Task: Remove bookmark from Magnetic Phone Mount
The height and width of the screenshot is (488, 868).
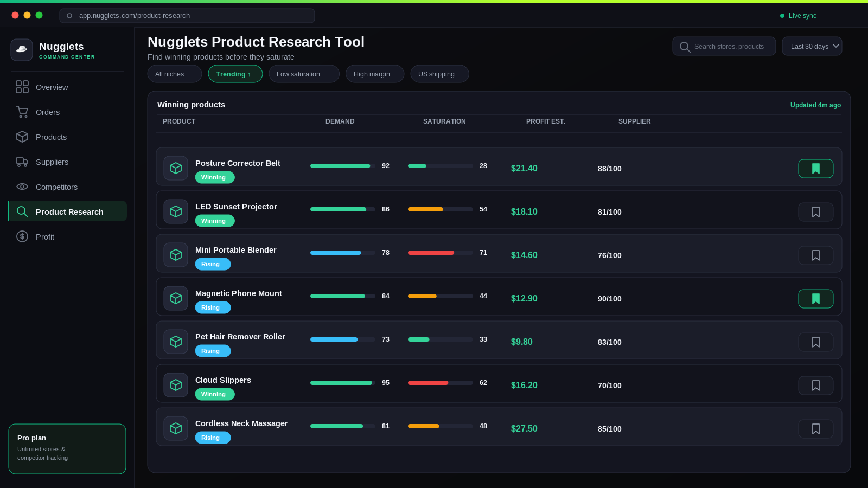Action: click(x=816, y=299)
